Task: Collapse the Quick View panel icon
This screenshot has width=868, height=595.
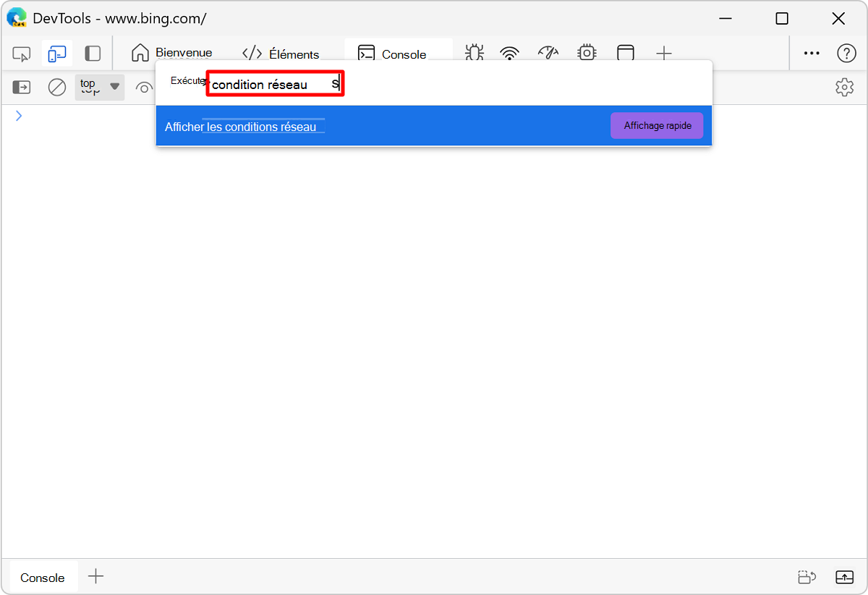Action: click(844, 578)
